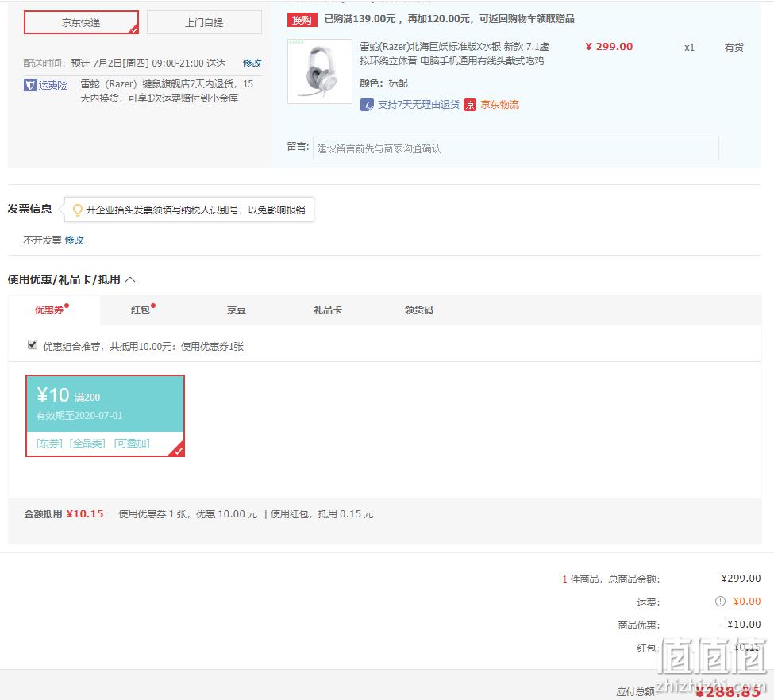Screen dimensions: 774x700
Task: Switch to the 红包 tab
Action: click(142, 310)
